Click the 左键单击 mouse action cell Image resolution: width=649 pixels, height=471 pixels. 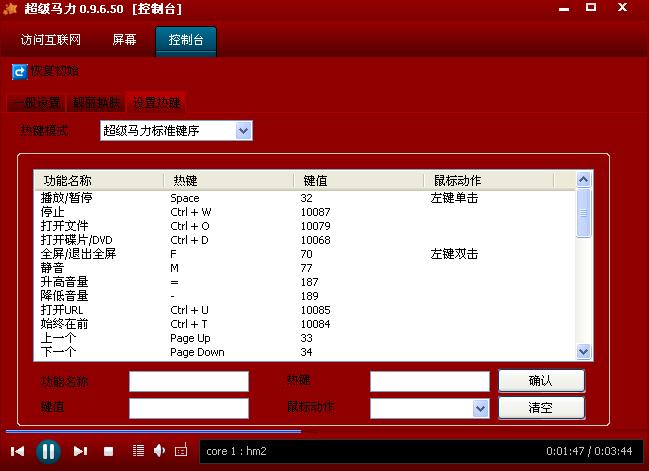454,198
